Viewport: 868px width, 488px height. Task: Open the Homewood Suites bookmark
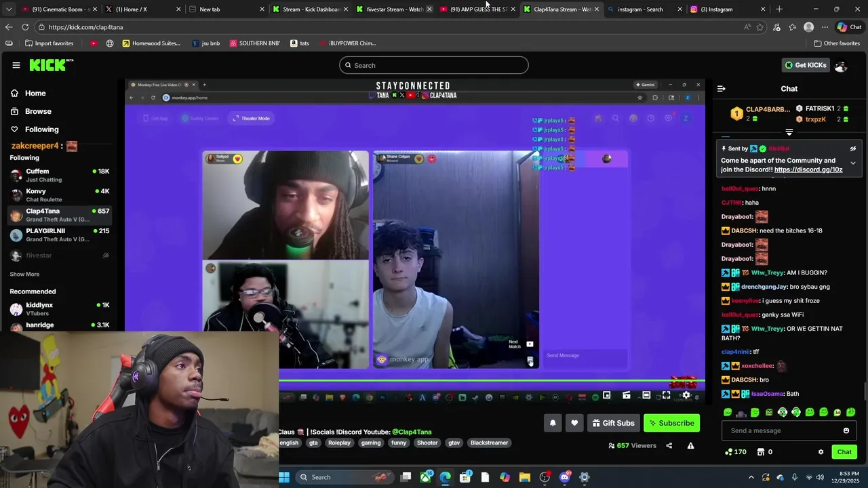pos(151,43)
